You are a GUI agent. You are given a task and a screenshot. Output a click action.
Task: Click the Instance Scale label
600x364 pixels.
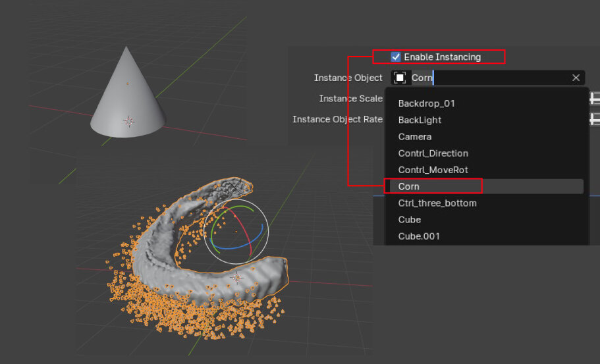pos(351,99)
